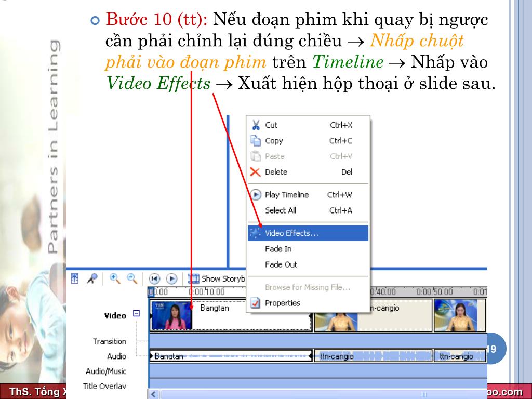Select Copy in the context menu
The height and width of the screenshot is (399, 532).
click(308, 141)
